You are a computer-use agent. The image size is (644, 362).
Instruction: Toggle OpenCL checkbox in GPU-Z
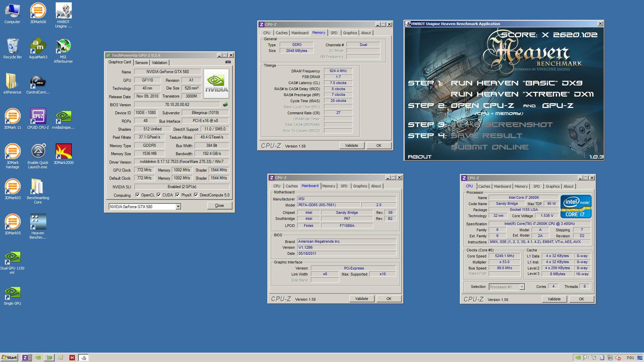138,195
